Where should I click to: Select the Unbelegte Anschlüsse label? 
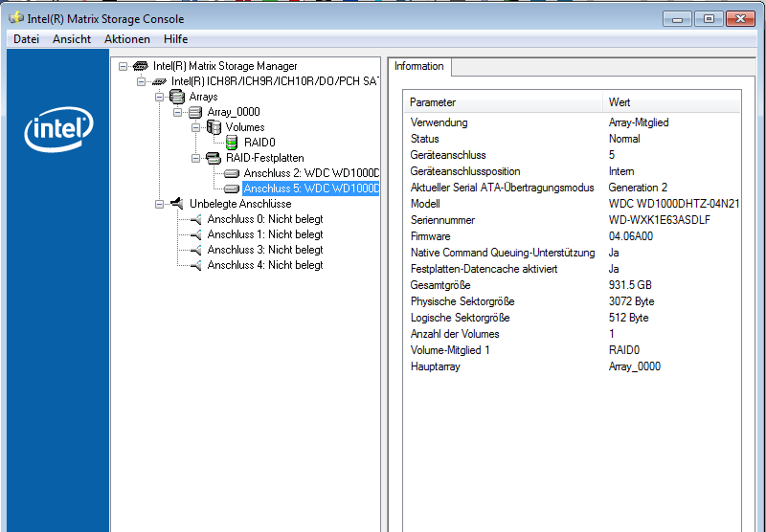[240, 204]
